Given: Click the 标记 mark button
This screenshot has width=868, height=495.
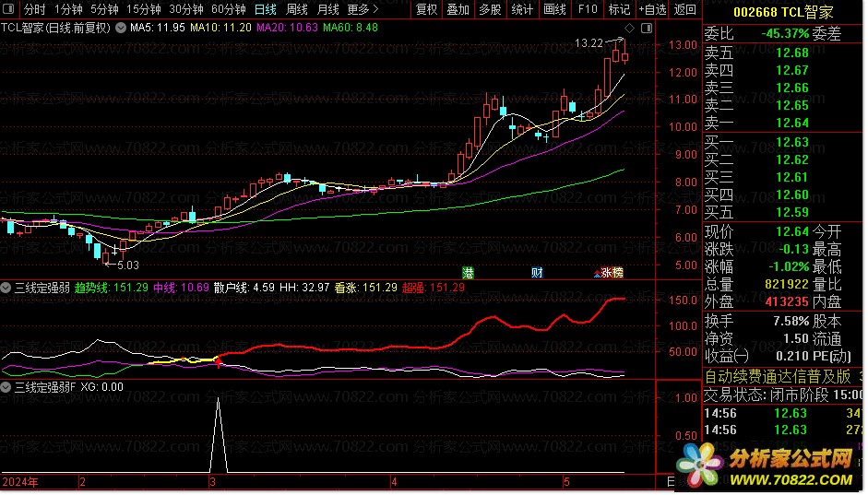Looking at the screenshot, I should (x=619, y=9).
